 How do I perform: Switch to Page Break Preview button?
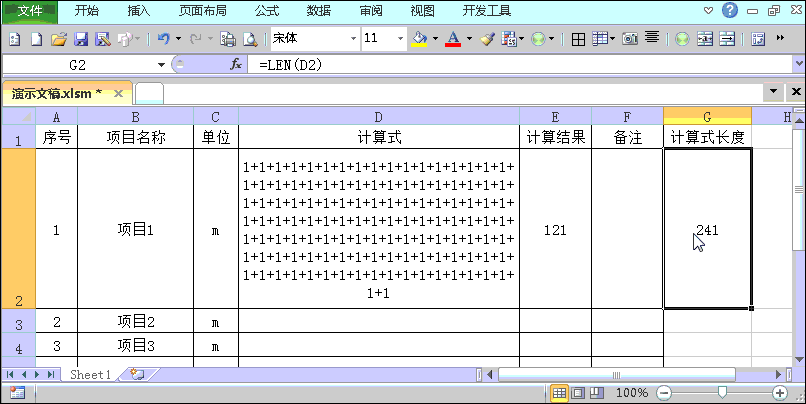(x=596, y=394)
